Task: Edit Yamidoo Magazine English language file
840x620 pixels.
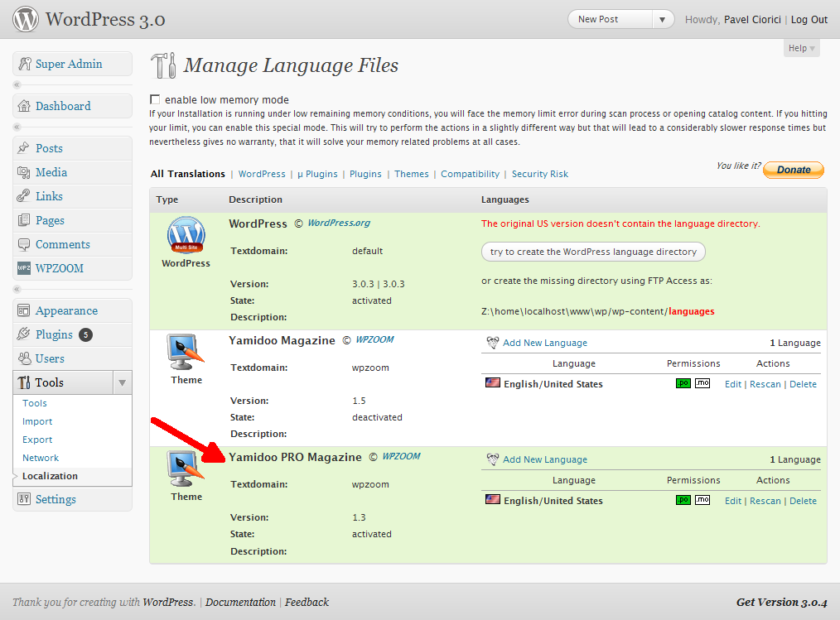Action: click(x=733, y=384)
